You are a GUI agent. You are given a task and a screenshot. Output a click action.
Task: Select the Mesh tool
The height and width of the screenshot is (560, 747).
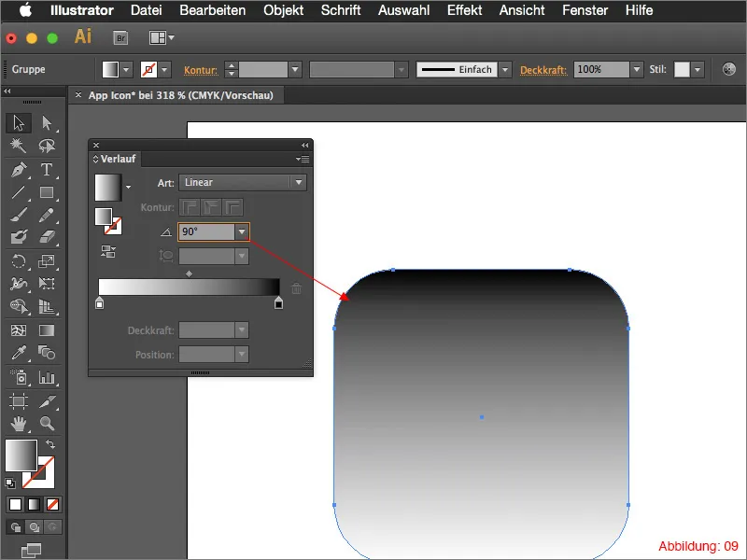pyautogui.click(x=19, y=330)
